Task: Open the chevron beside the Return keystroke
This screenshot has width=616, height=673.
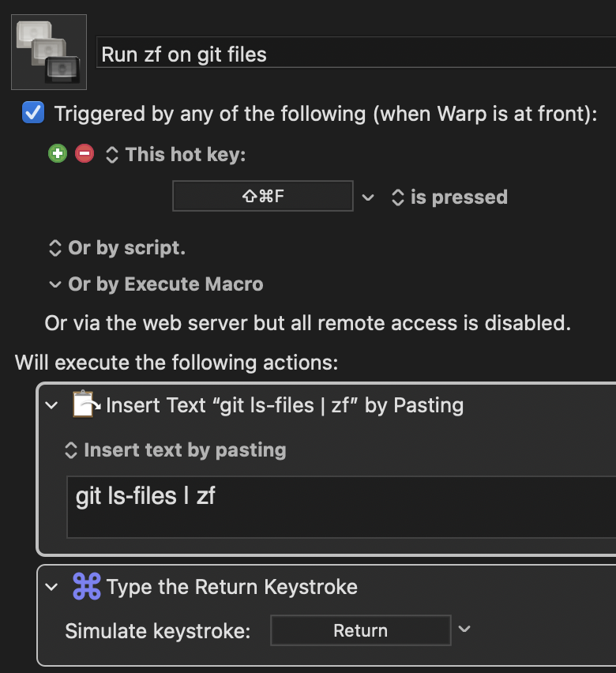Action: [x=464, y=630]
